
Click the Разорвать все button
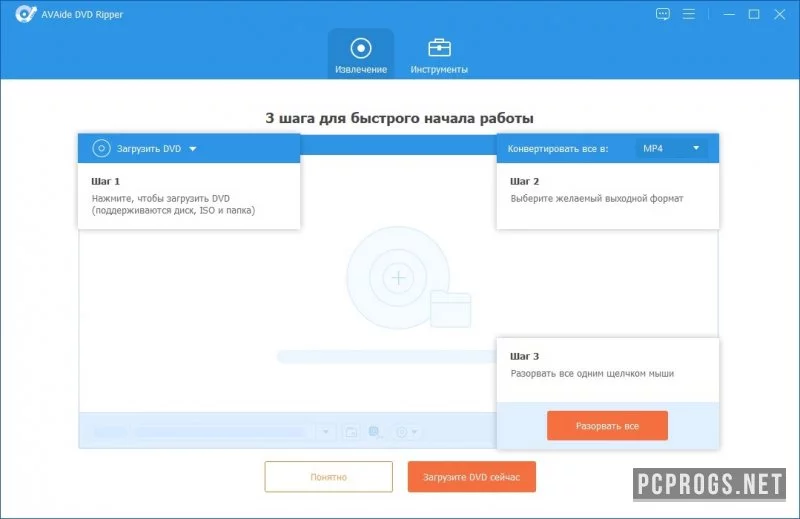click(x=607, y=426)
